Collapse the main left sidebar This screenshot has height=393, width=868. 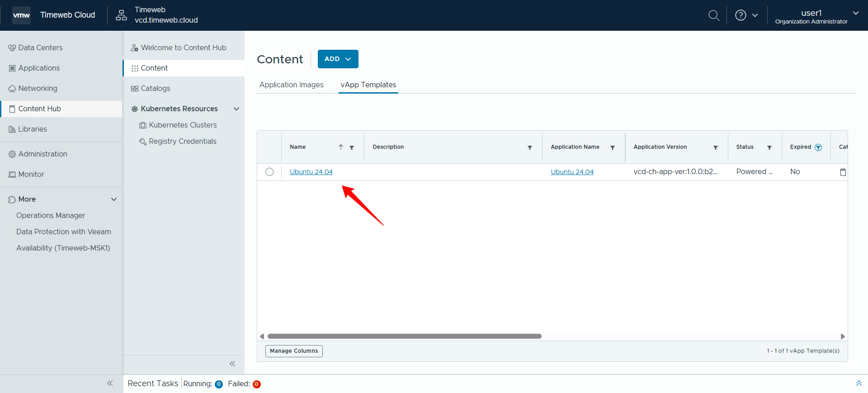pos(110,383)
